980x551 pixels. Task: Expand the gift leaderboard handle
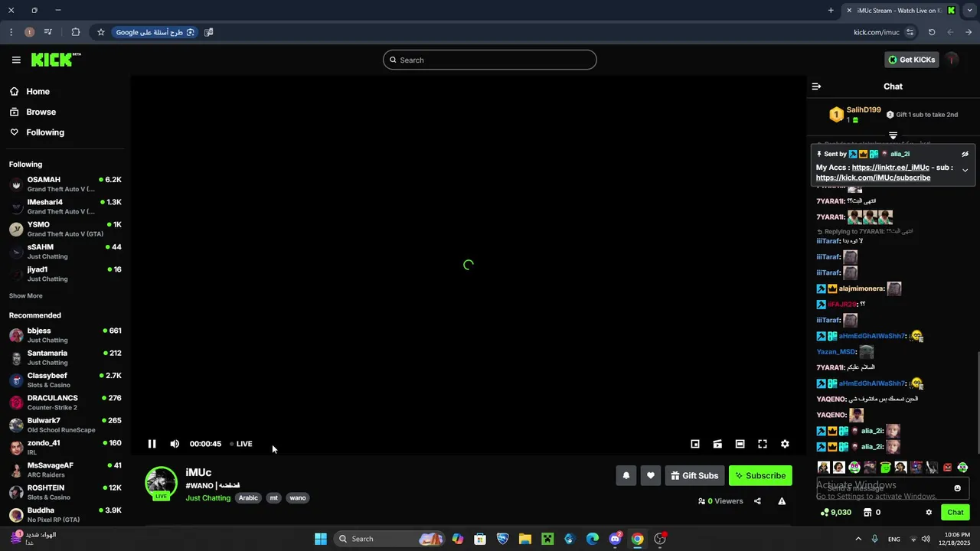[x=893, y=135]
